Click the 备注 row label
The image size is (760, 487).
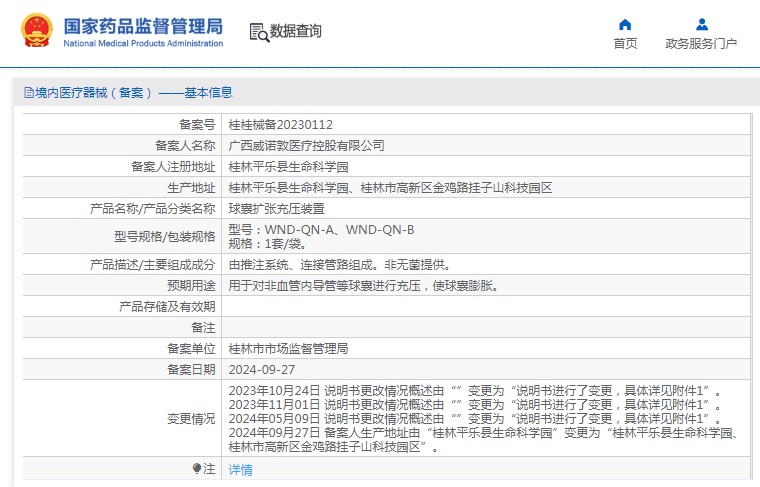click(x=204, y=328)
